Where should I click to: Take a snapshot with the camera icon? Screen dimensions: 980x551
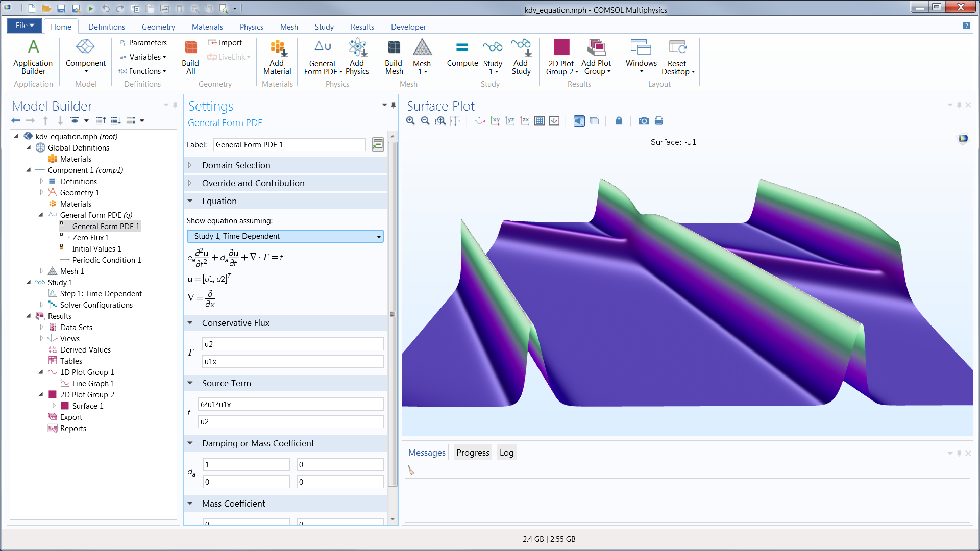click(x=644, y=121)
